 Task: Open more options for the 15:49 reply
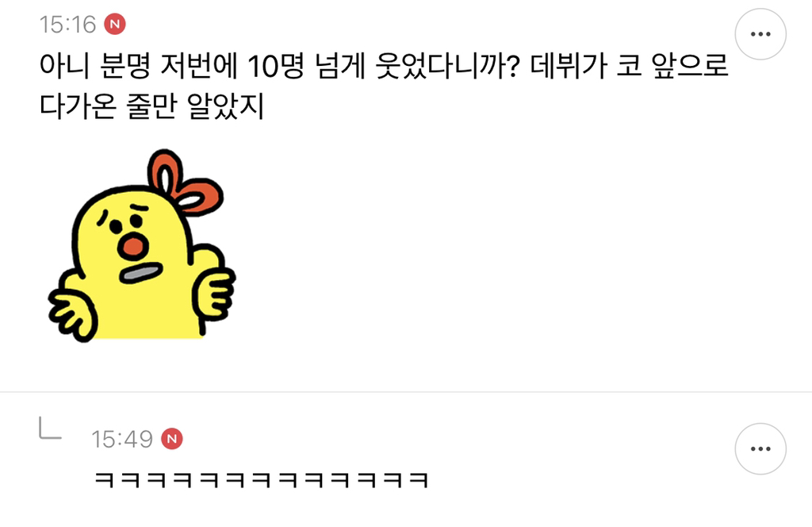(x=760, y=448)
